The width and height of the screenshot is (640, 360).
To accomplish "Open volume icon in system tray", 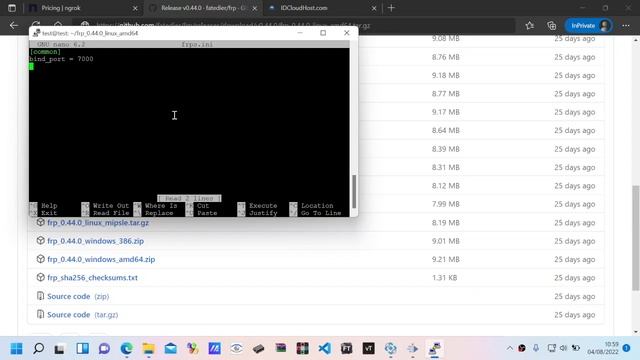I will [x=564, y=348].
